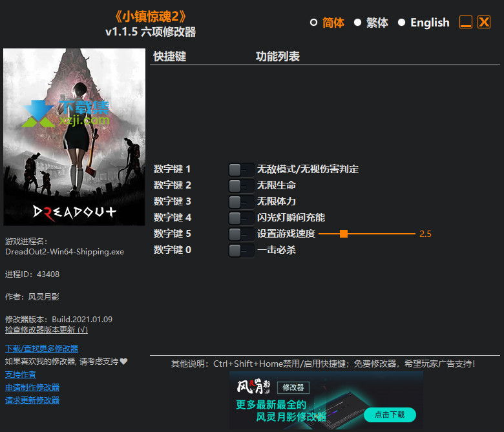Click 支持作者 link
This screenshot has width=504, height=432.
[21, 375]
